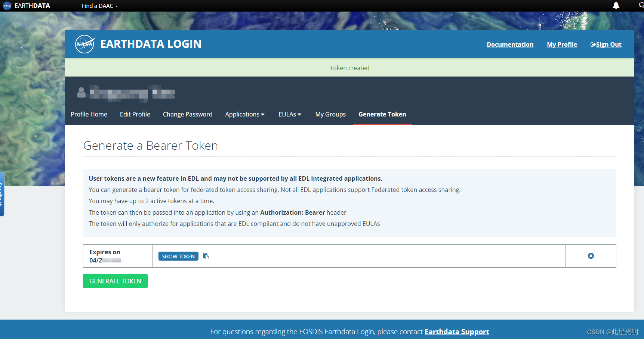Click the NASA logo in the Earthdata Login header
644x339 pixels.
point(85,44)
